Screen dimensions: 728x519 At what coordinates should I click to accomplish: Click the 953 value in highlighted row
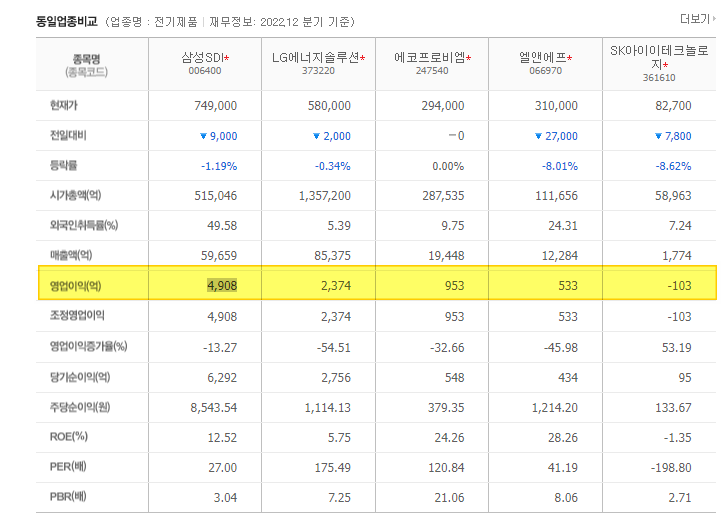455,285
